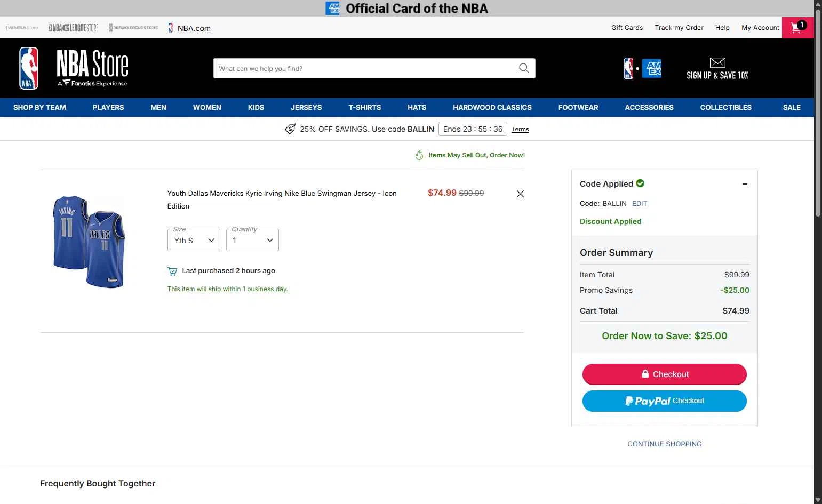
Task: Open Gift Cards link
Action: point(627,28)
